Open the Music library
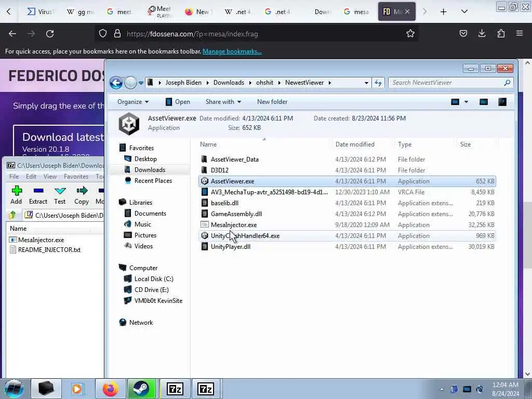532x399 pixels. point(142,224)
